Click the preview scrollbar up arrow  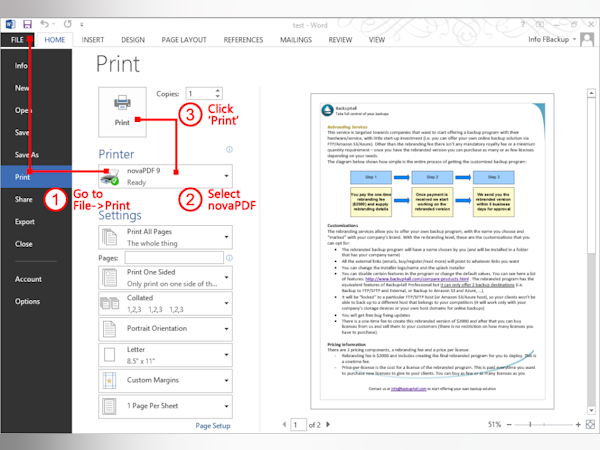click(591, 93)
